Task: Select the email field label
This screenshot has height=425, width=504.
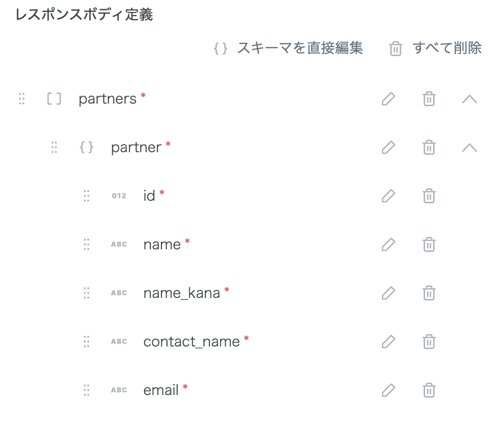Action: tap(161, 390)
